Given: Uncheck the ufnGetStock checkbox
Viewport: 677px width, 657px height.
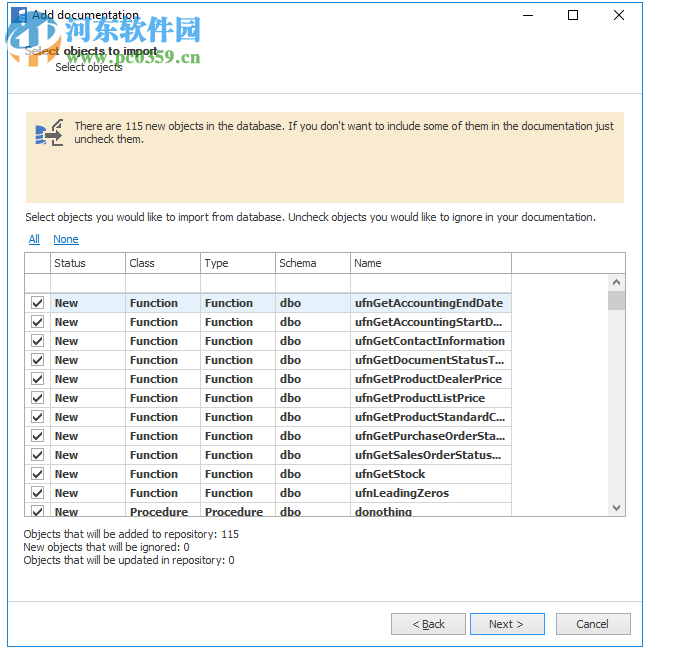Looking at the screenshot, I should click(38, 474).
